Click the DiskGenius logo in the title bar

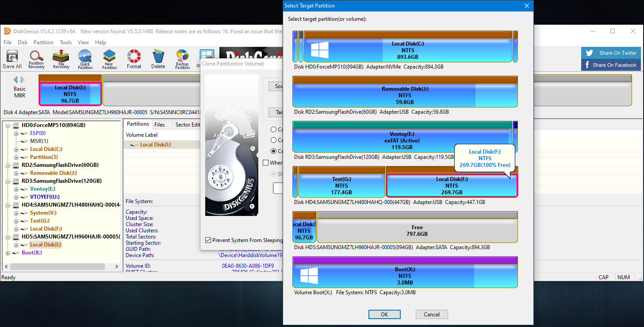tap(7, 31)
